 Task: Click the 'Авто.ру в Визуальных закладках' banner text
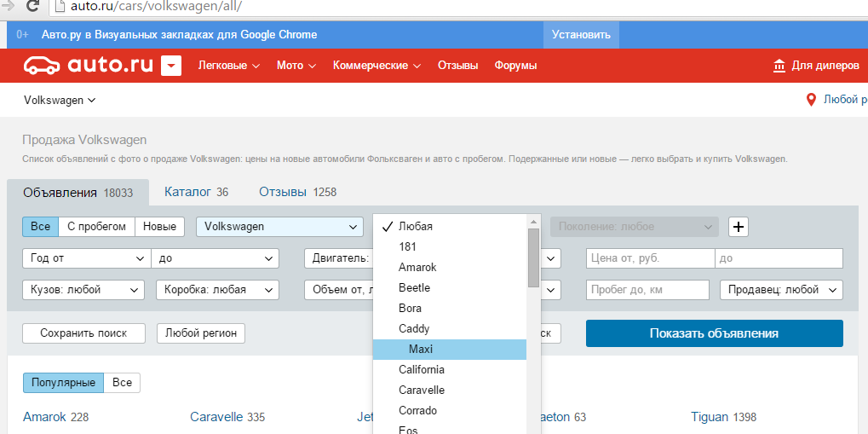180,34
